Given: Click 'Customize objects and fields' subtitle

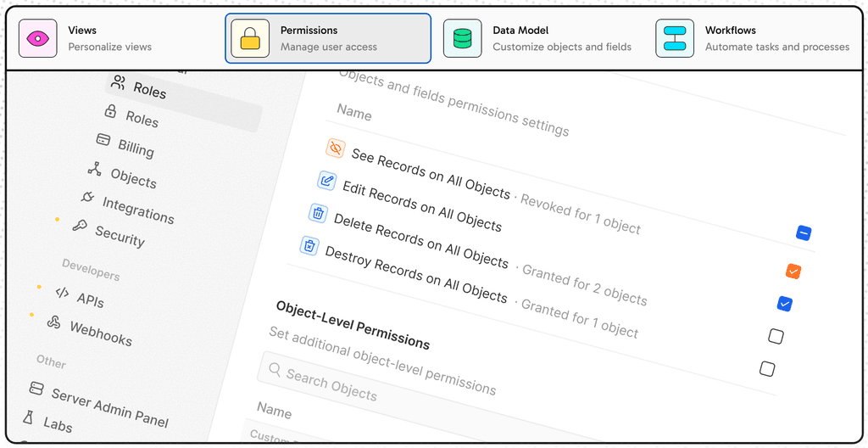Looking at the screenshot, I should (x=563, y=47).
